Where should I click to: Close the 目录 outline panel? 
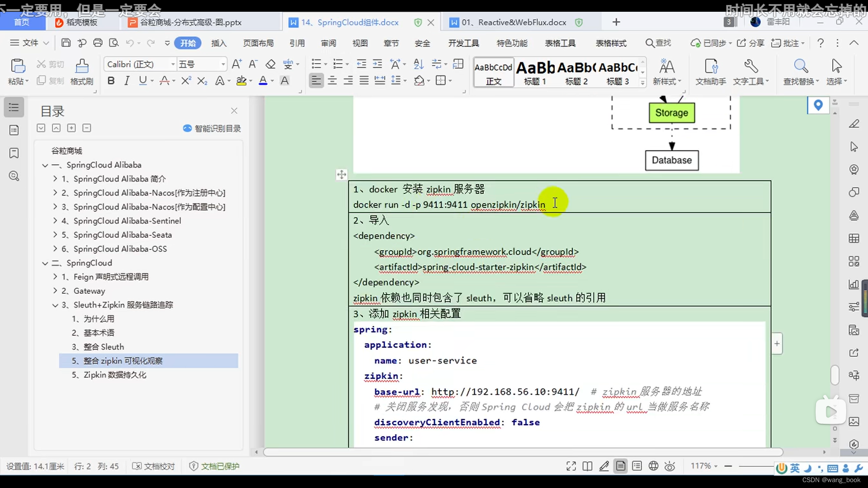pos(234,111)
